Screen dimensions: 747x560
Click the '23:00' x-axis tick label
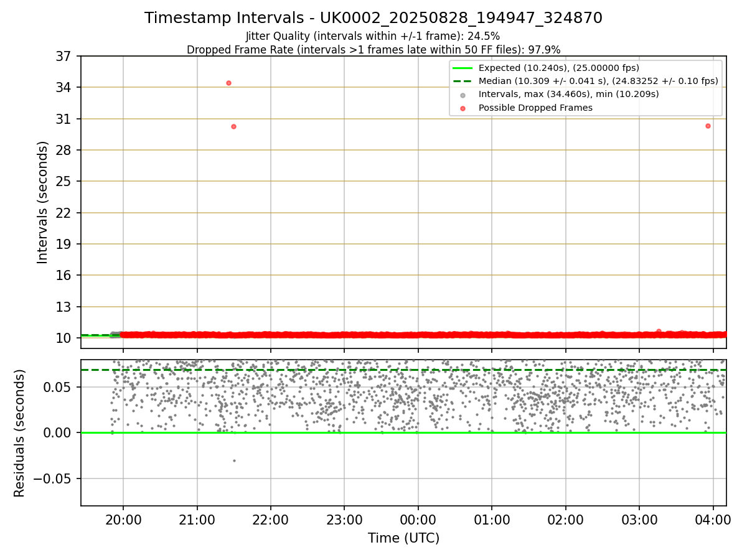pos(344,519)
